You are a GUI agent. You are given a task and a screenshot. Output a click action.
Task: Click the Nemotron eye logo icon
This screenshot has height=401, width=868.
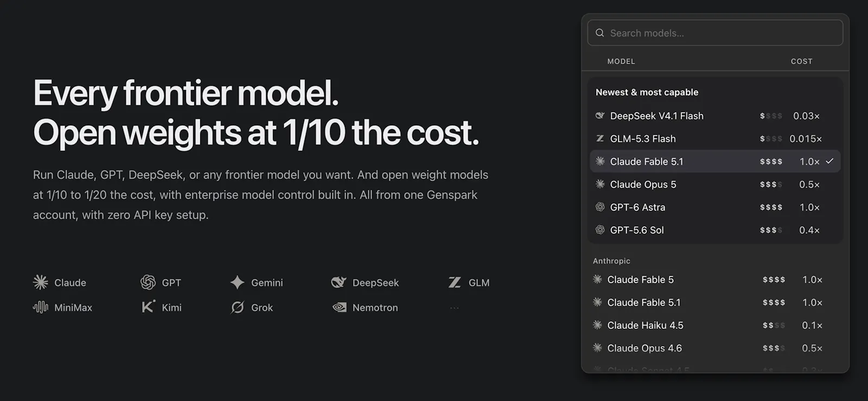click(x=339, y=307)
